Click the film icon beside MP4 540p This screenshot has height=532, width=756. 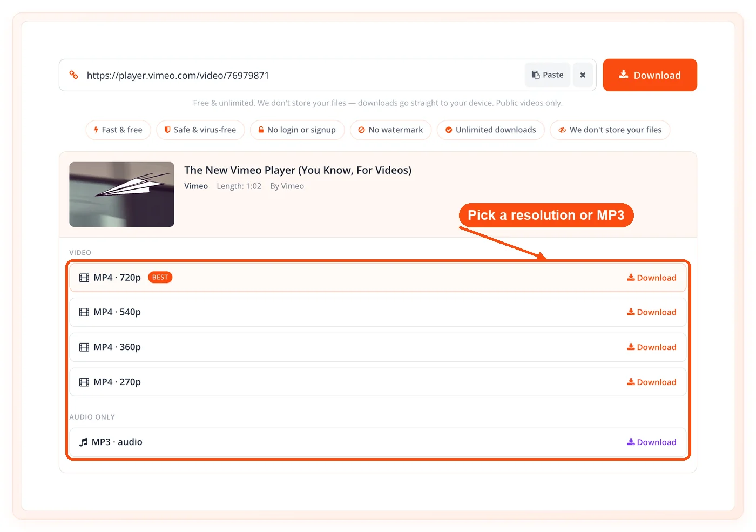[84, 312]
